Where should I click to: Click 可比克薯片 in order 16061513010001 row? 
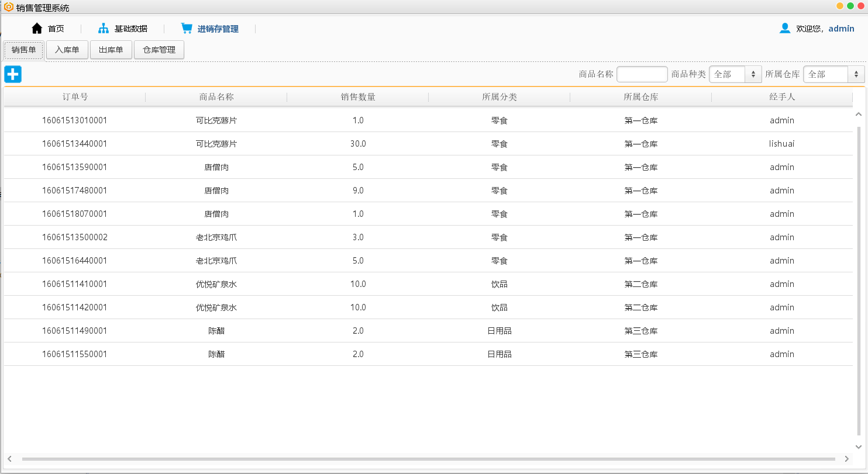coord(216,120)
